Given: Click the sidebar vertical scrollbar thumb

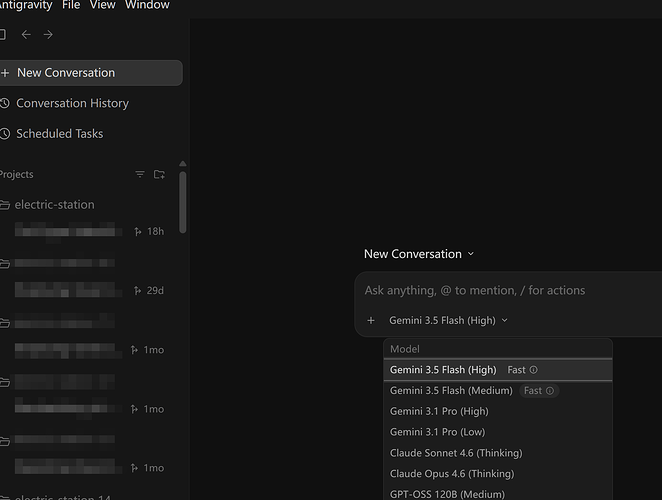Looking at the screenshot, I should pos(183,202).
